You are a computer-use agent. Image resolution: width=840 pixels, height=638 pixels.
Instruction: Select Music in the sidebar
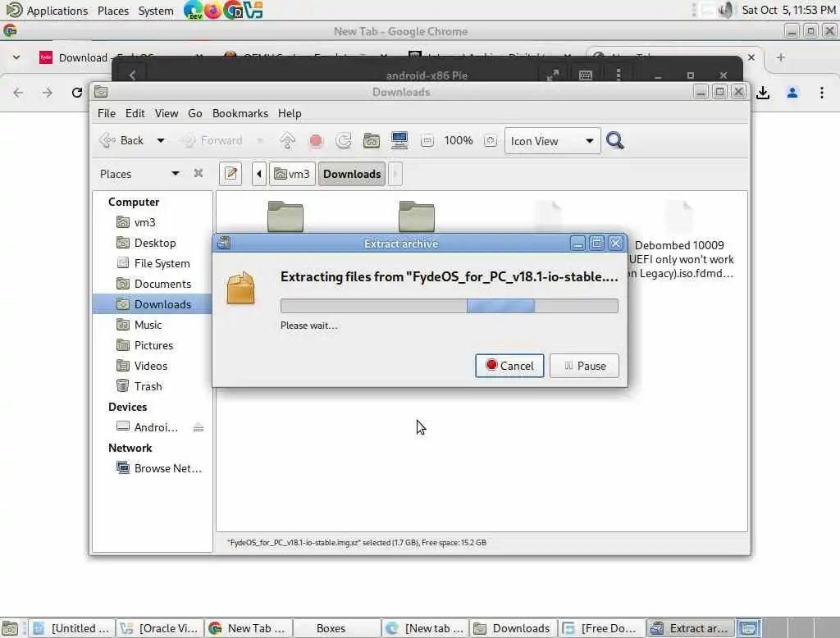click(153, 325)
